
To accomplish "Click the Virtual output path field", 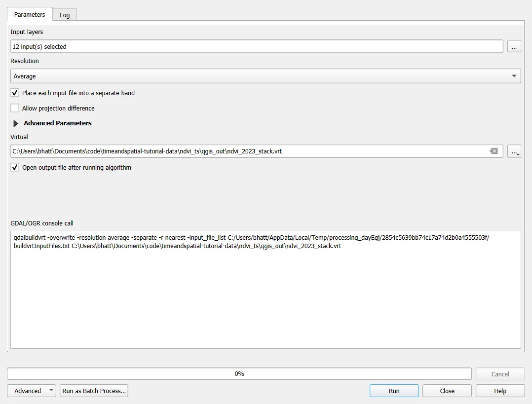I will [257, 151].
